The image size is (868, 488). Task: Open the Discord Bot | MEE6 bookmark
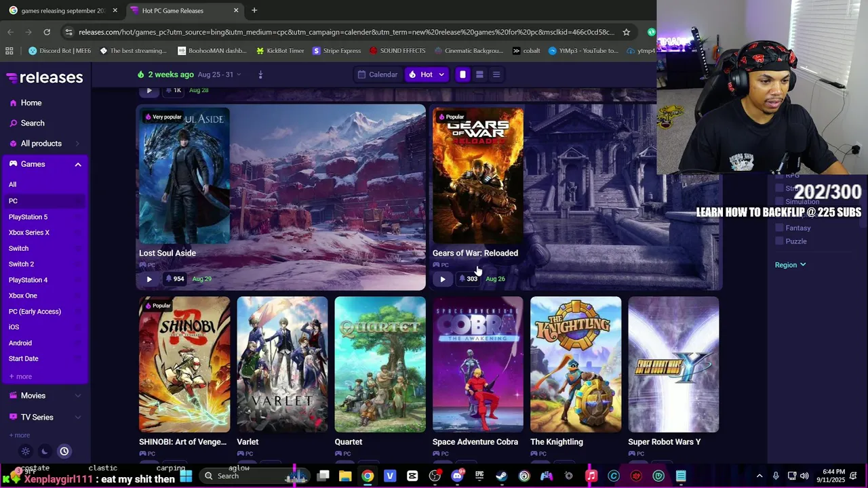click(60, 51)
